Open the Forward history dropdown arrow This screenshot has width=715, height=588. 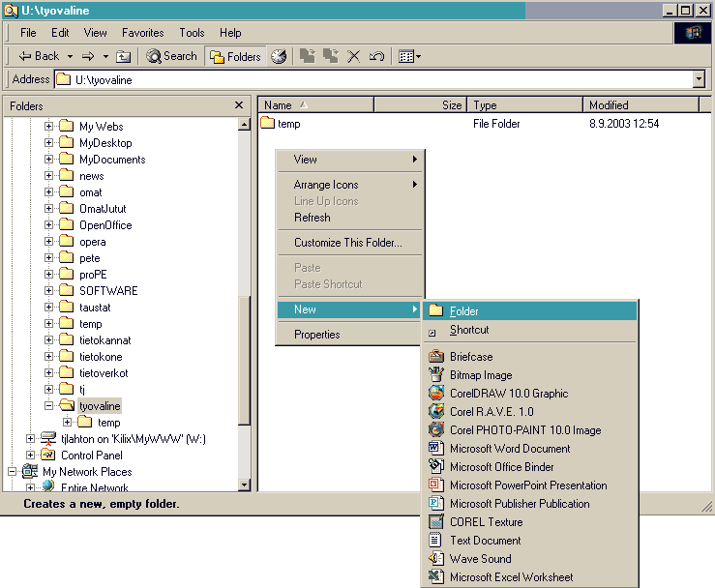(105, 56)
